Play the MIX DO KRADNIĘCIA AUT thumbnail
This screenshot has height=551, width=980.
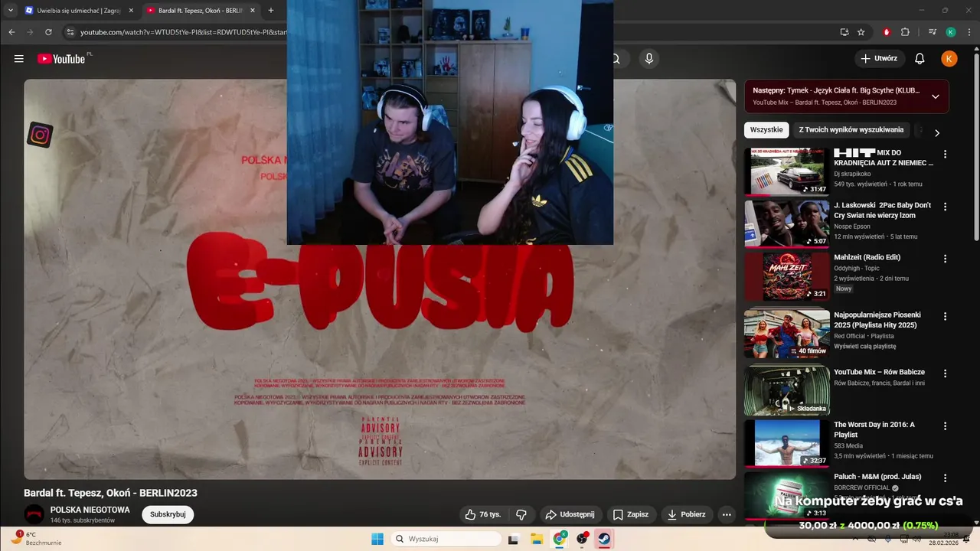(x=787, y=171)
